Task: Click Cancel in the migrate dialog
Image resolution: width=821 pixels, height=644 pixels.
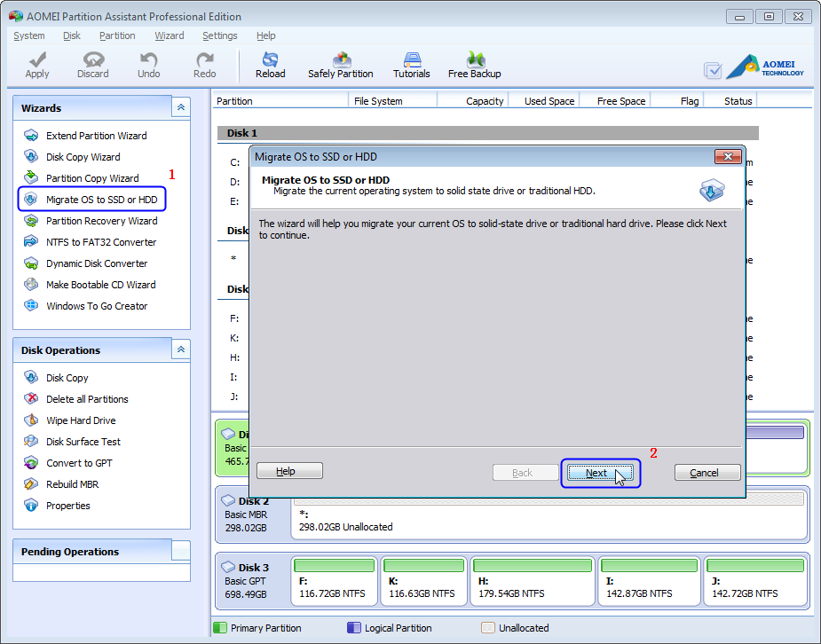Action: pos(707,473)
